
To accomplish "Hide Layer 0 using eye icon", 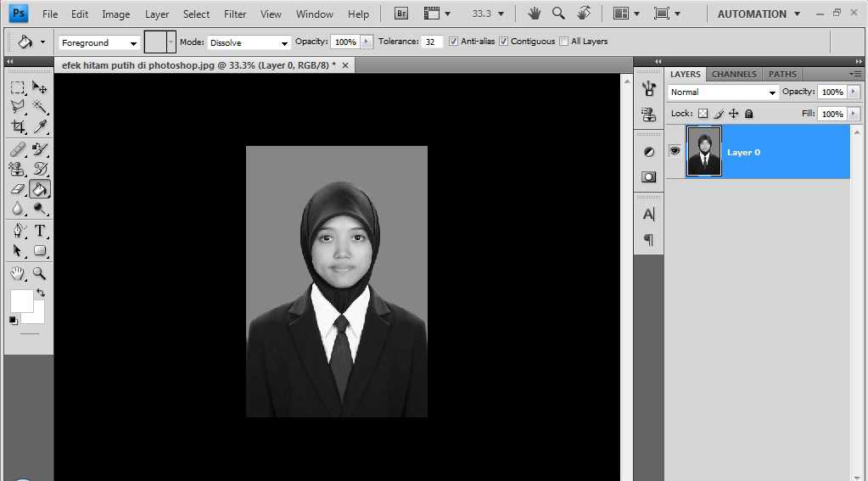I will 675,151.
